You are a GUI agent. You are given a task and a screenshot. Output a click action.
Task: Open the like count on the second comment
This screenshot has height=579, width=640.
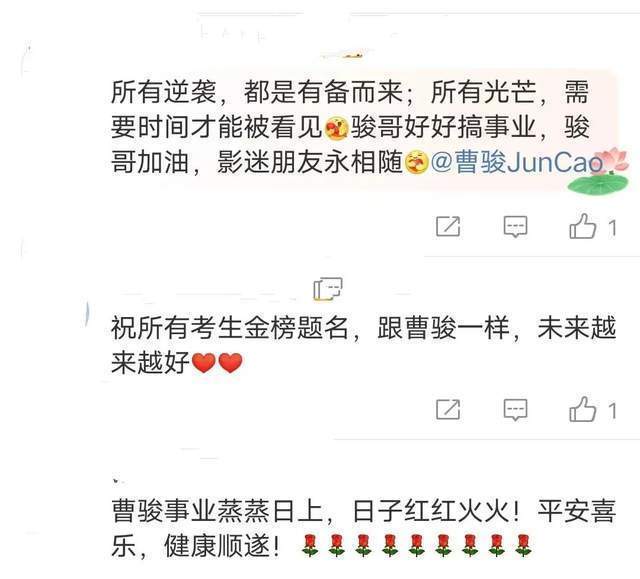612,410
